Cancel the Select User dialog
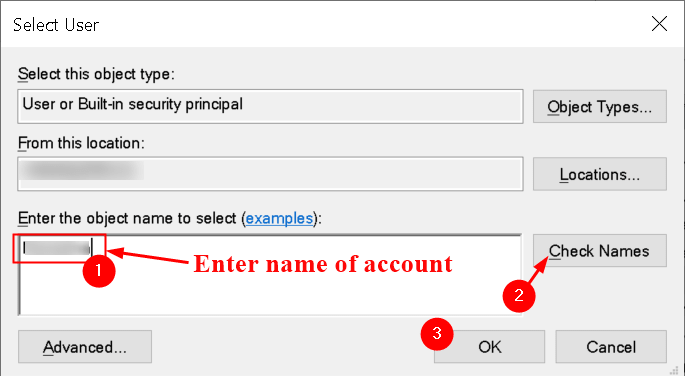 [x=611, y=347]
